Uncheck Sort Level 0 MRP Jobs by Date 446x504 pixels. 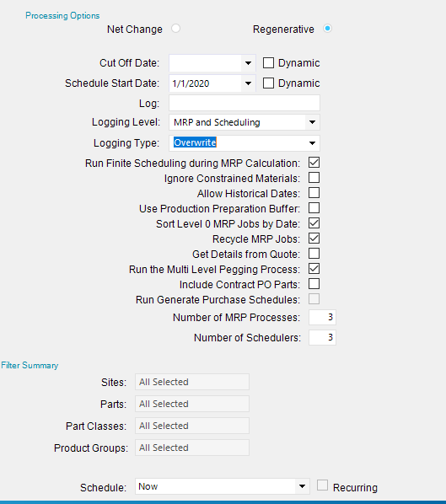tap(314, 223)
